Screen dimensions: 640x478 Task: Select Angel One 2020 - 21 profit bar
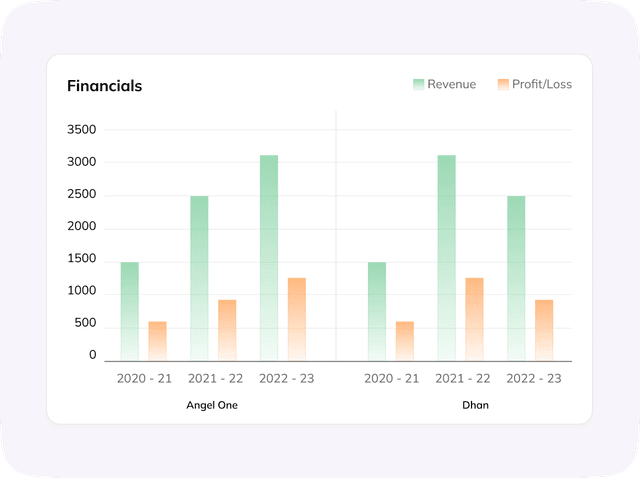coord(158,341)
